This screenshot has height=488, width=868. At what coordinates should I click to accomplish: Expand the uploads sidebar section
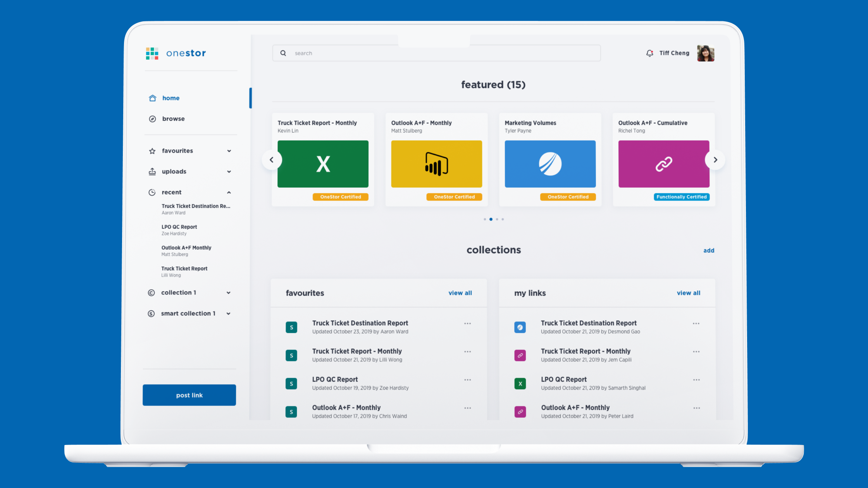(229, 172)
